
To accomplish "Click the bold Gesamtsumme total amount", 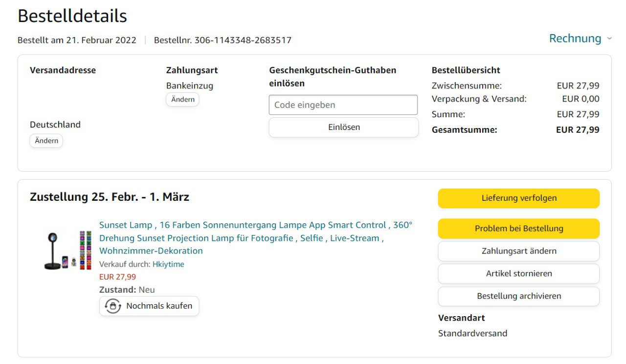I will pos(577,130).
